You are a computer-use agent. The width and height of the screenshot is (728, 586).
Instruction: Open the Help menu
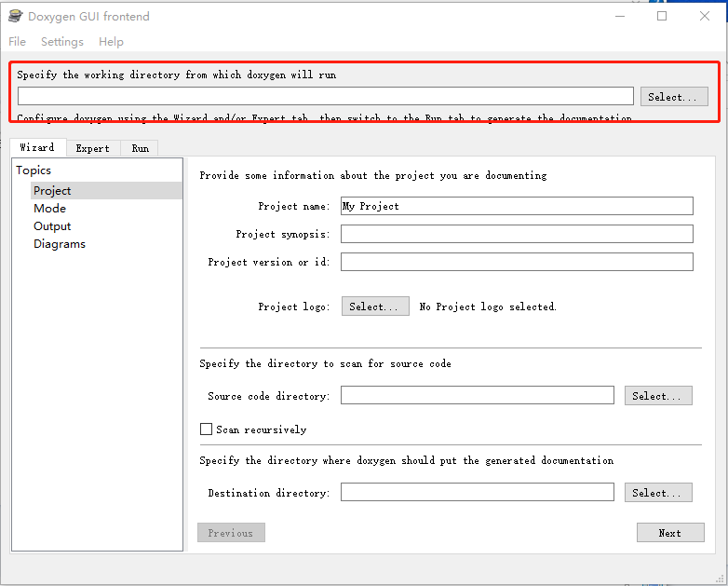click(111, 42)
